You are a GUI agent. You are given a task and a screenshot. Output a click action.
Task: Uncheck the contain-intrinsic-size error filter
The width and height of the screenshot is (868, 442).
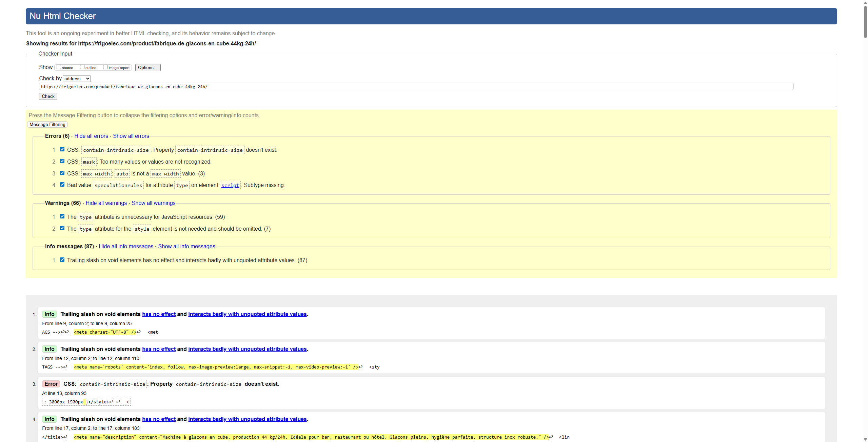pos(62,149)
